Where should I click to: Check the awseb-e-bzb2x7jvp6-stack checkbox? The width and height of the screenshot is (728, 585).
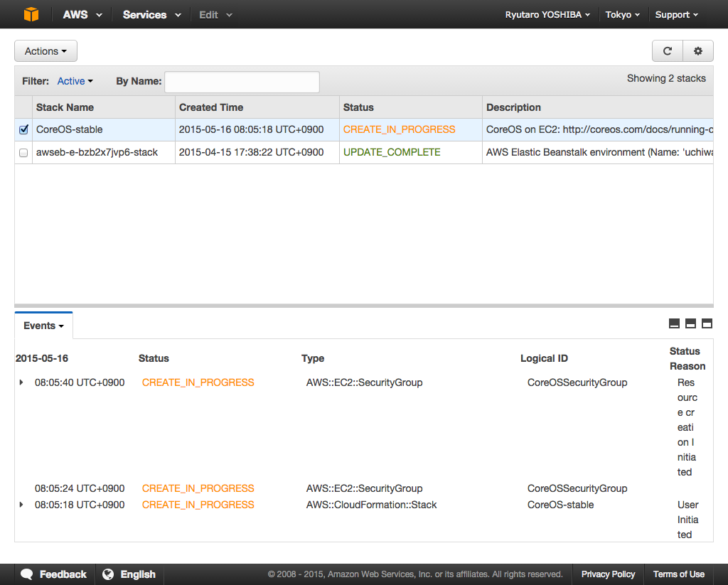23,153
